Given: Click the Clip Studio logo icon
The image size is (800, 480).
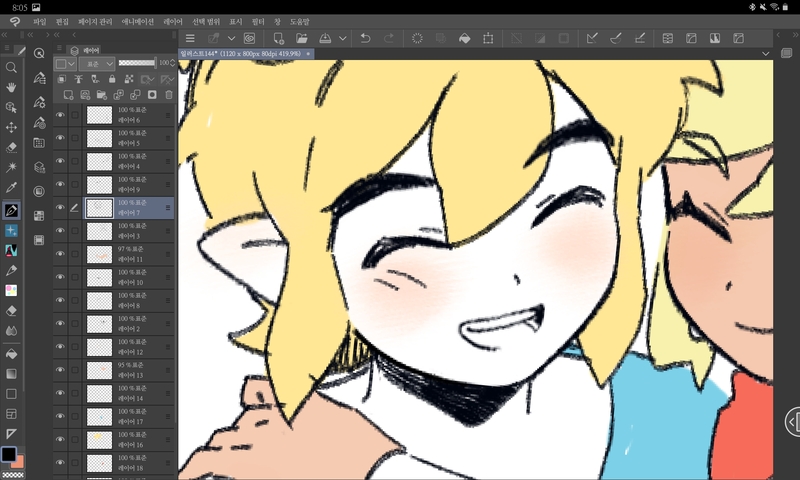Looking at the screenshot, I should tap(15, 21).
